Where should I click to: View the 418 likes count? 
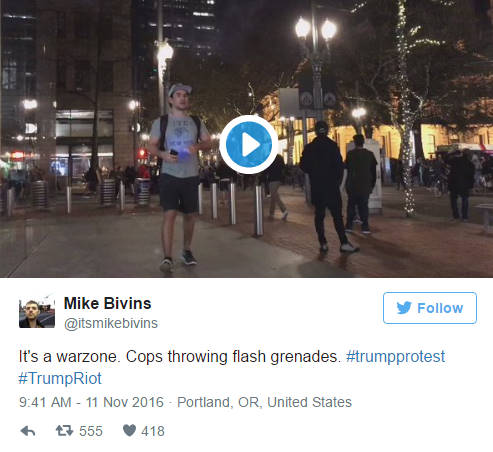[x=153, y=431]
